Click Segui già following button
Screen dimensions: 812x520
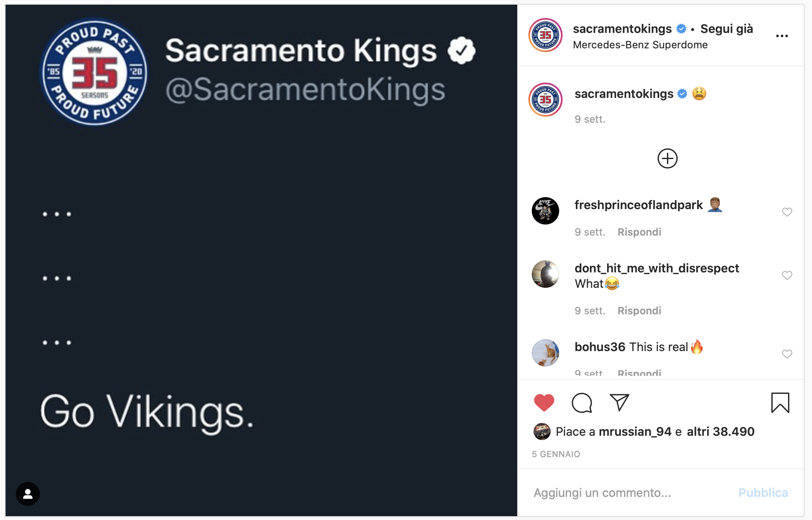pyautogui.click(x=726, y=29)
